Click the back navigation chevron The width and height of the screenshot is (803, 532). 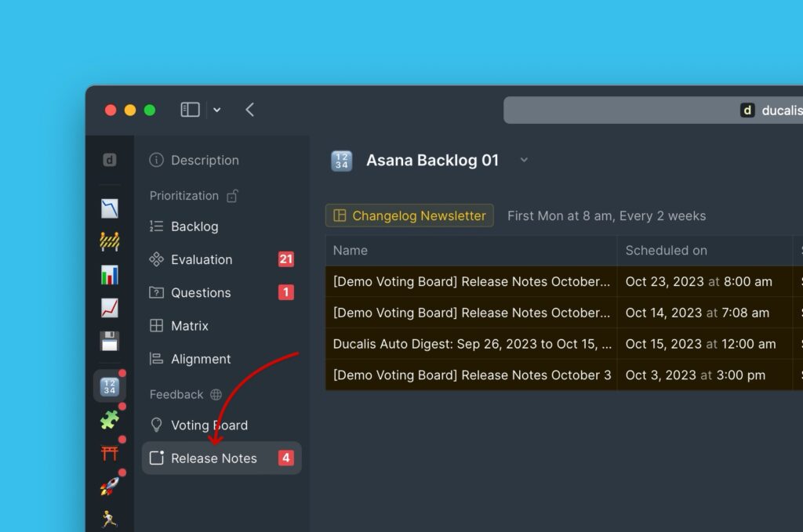click(x=249, y=110)
